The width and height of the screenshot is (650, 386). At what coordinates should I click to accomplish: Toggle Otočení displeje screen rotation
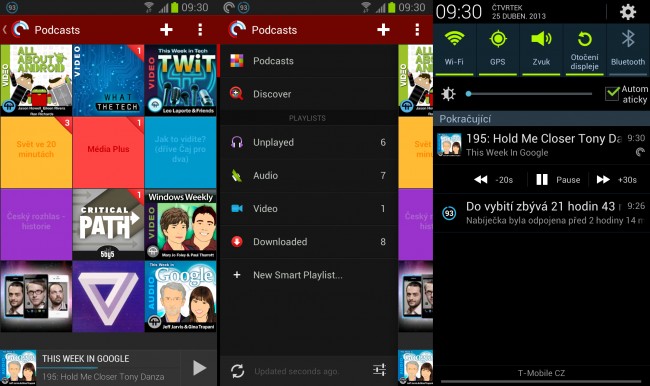[x=585, y=49]
